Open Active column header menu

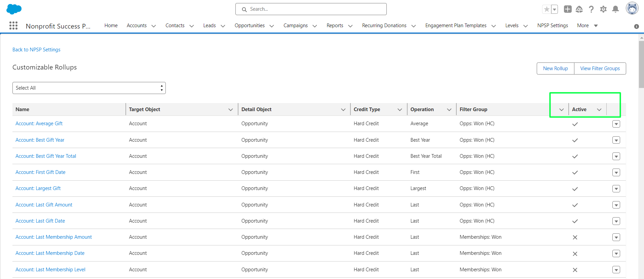pos(599,109)
